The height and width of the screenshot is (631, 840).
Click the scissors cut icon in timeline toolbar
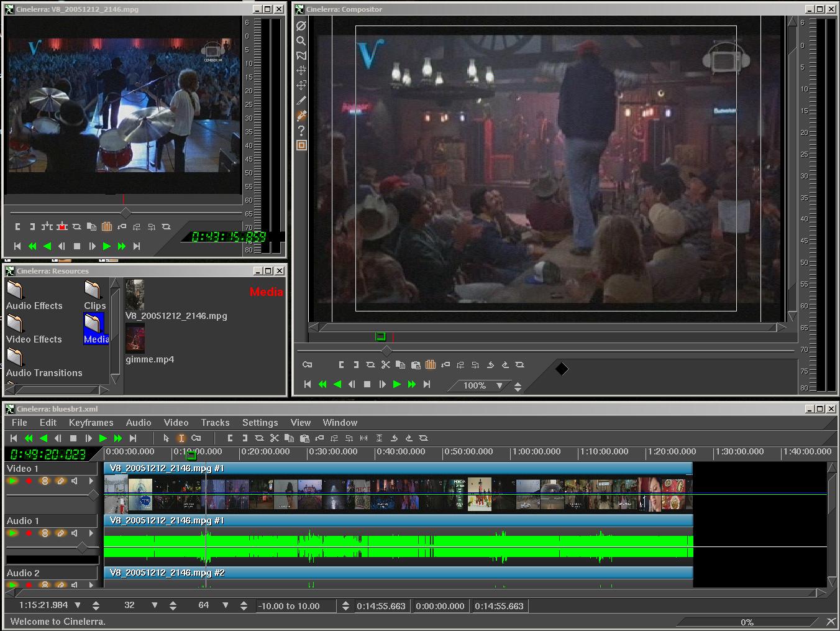click(275, 438)
